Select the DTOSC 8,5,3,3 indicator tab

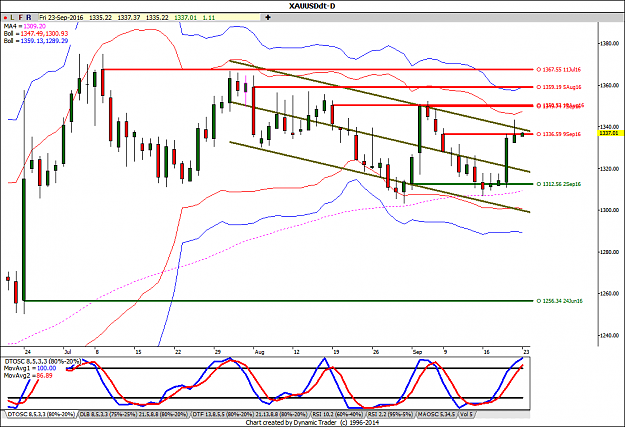coord(41,415)
